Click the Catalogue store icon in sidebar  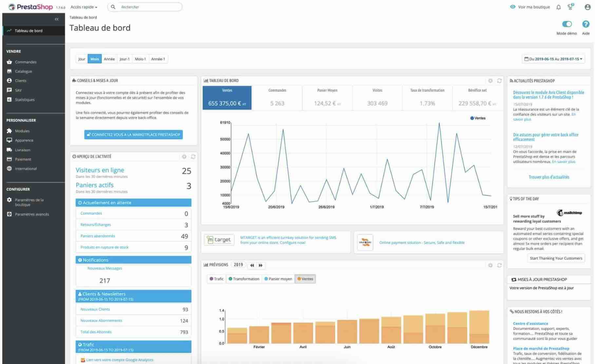click(9, 71)
